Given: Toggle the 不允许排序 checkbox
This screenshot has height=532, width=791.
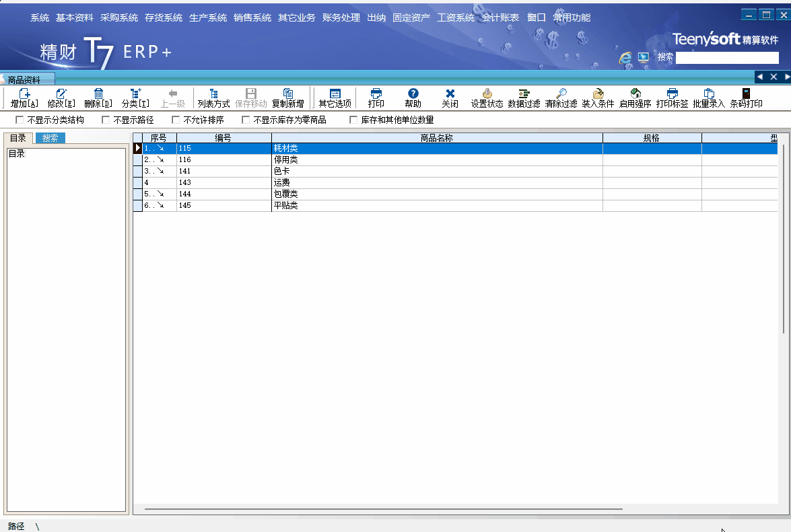Looking at the screenshot, I should (x=176, y=120).
